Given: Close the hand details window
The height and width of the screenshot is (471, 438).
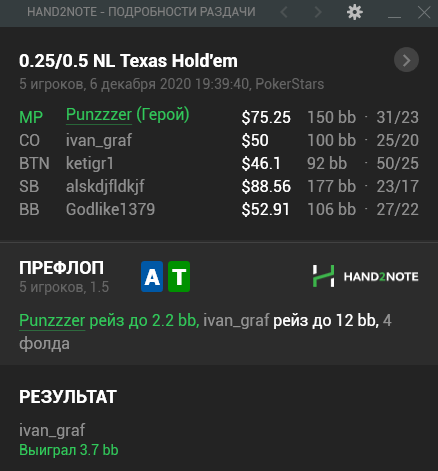Looking at the screenshot, I should tap(424, 13).
